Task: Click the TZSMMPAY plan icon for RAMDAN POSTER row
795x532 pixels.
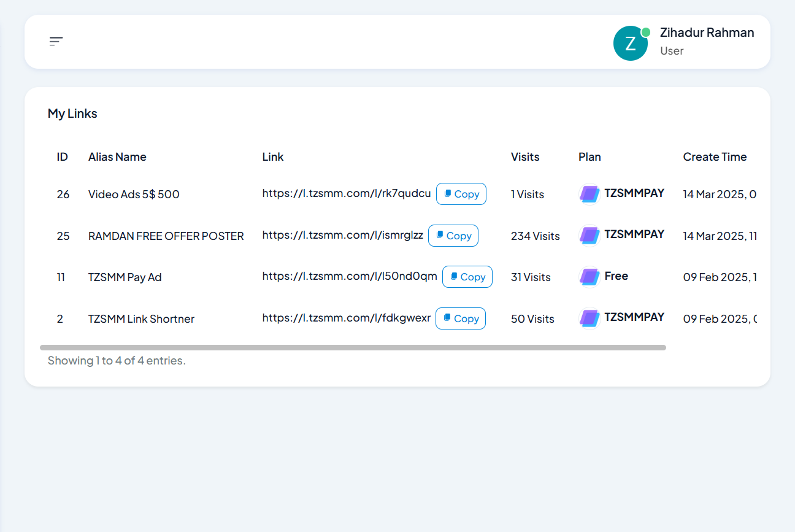Action: click(x=589, y=235)
